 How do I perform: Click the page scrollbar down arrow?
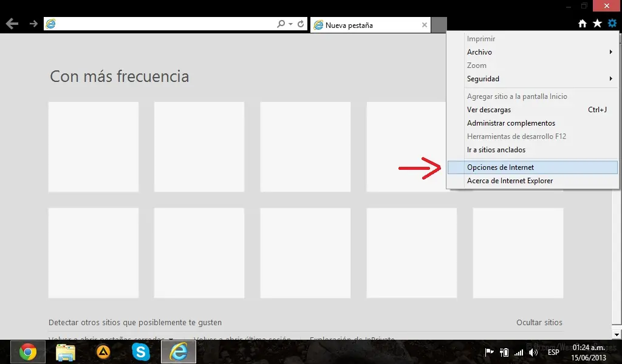click(x=617, y=334)
